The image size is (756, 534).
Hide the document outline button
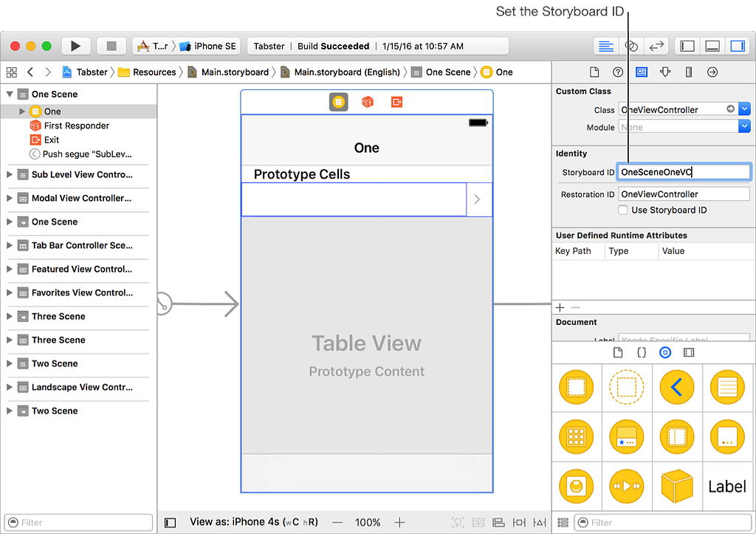click(171, 522)
